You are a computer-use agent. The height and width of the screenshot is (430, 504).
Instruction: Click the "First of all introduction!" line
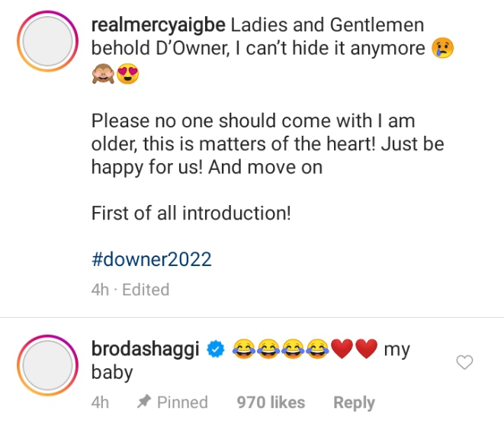191,213
